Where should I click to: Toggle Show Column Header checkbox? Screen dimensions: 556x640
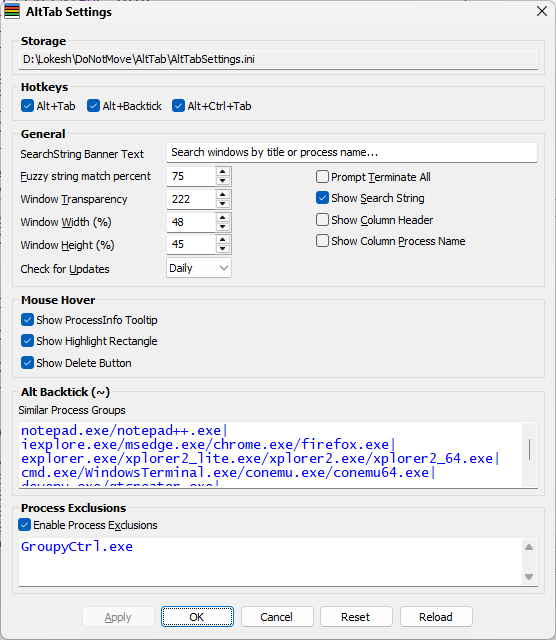322,220
